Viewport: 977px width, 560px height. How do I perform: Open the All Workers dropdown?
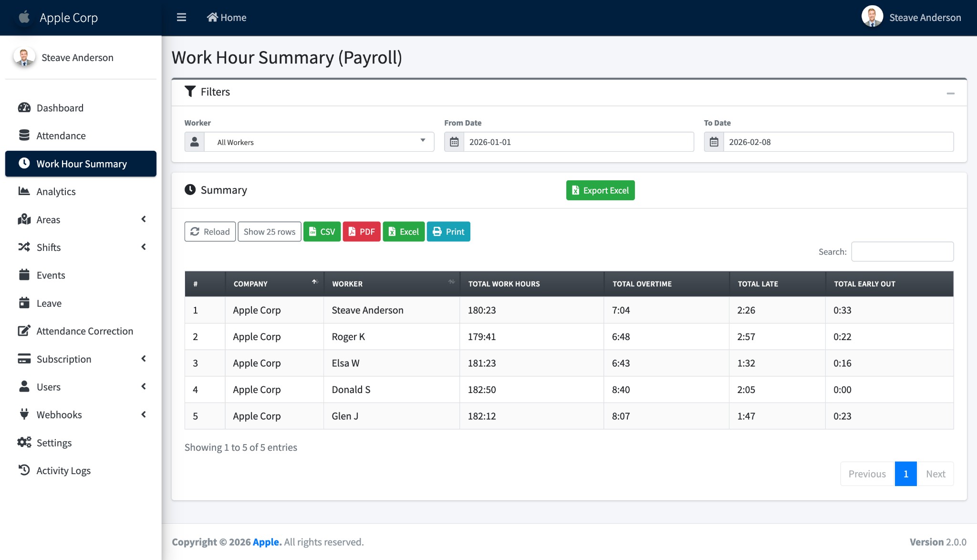point(319,142)
